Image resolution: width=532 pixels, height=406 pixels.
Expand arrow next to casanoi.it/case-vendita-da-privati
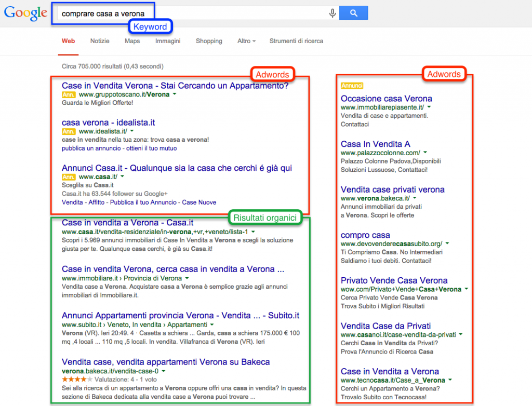pos(461,334)
